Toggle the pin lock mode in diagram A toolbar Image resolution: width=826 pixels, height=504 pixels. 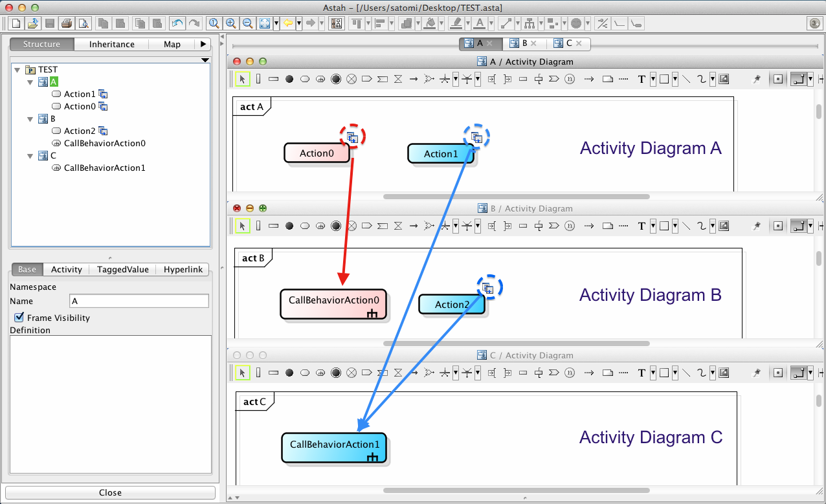(756, 80)
